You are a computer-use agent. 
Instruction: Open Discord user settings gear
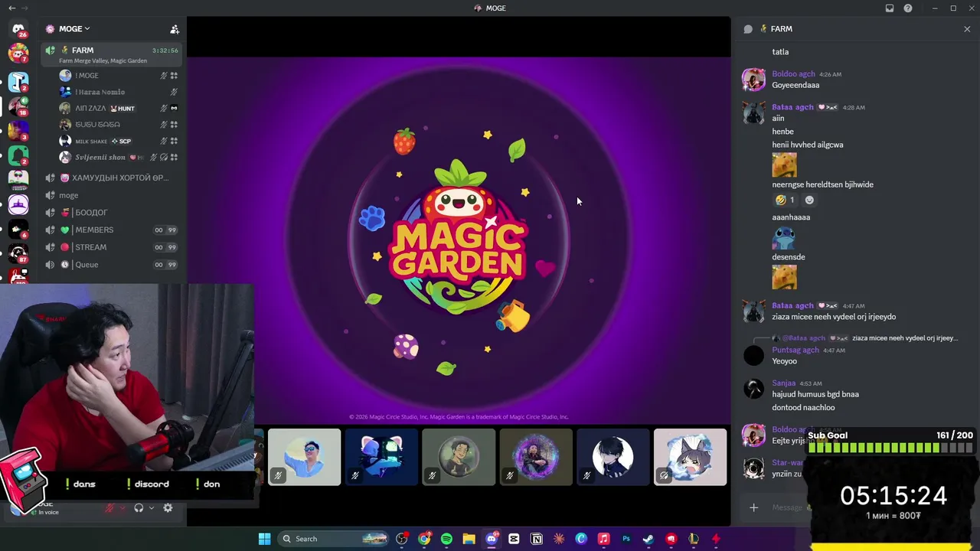tap(168, 508)
